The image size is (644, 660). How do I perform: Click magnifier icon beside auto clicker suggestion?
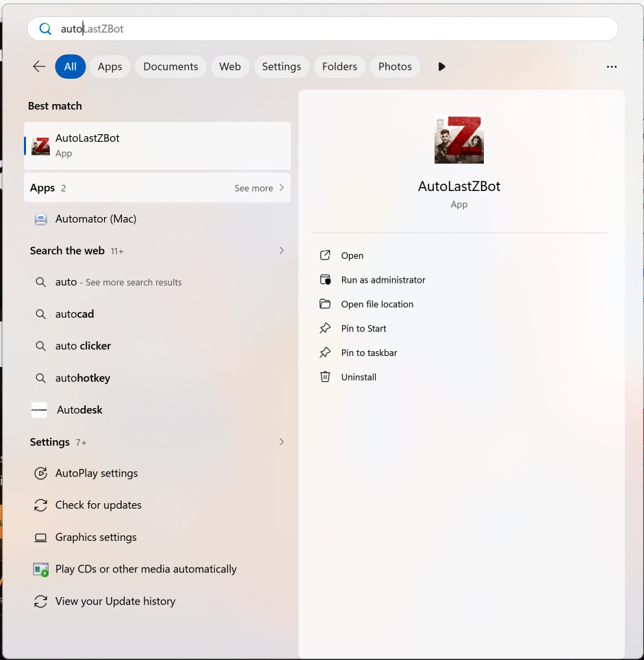point(41,346)
